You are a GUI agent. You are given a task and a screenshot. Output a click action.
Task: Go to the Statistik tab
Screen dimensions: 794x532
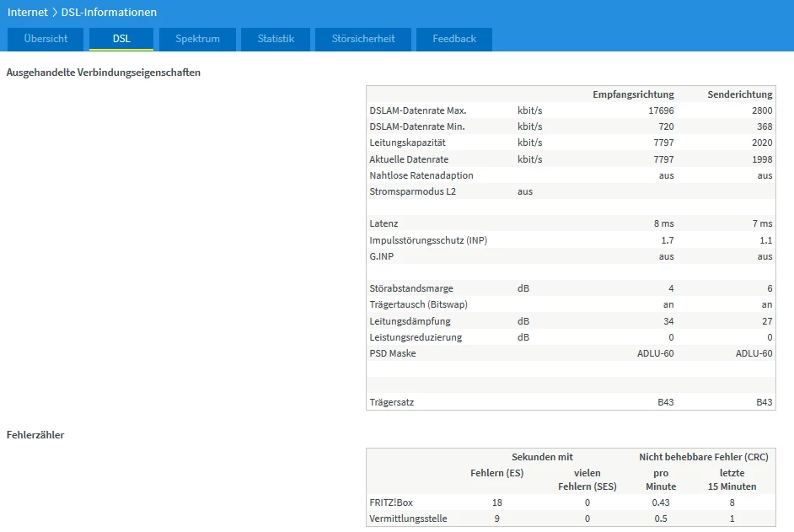276,39
